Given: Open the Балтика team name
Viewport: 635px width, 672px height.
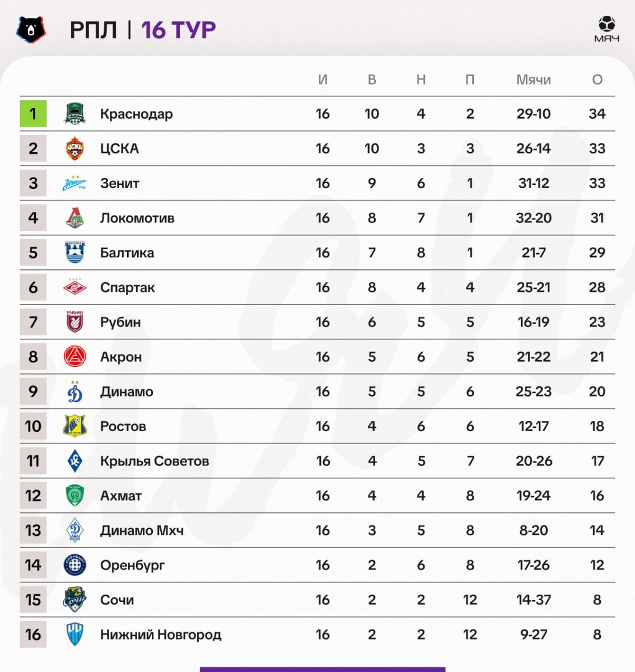Looking at the screenshot, I should point(127,253).
